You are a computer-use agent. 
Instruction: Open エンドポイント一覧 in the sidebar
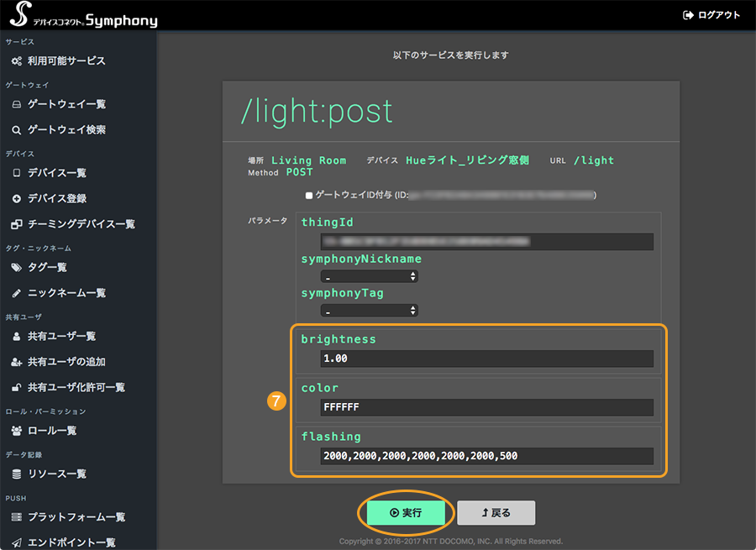71,542
